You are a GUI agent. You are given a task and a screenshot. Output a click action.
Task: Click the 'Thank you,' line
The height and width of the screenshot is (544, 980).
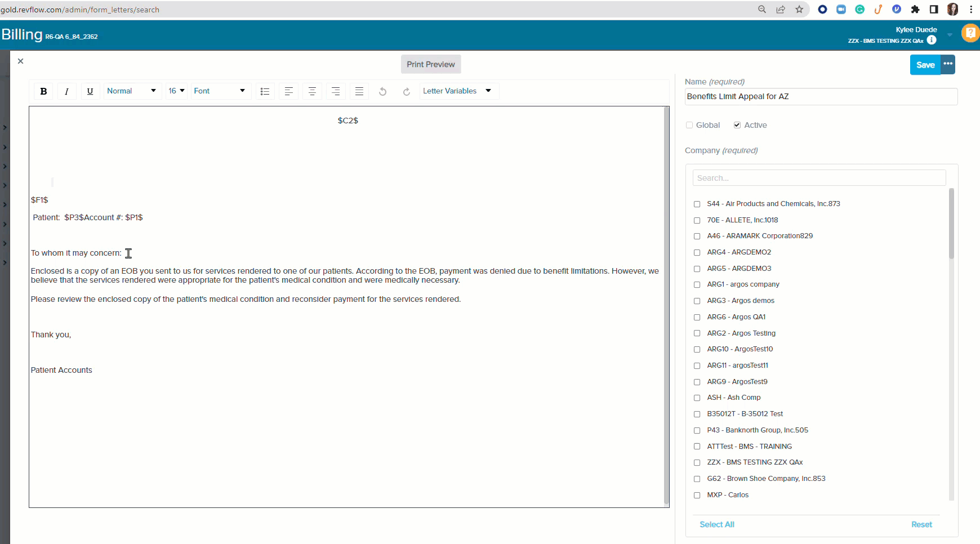click(x=51, y=335)
